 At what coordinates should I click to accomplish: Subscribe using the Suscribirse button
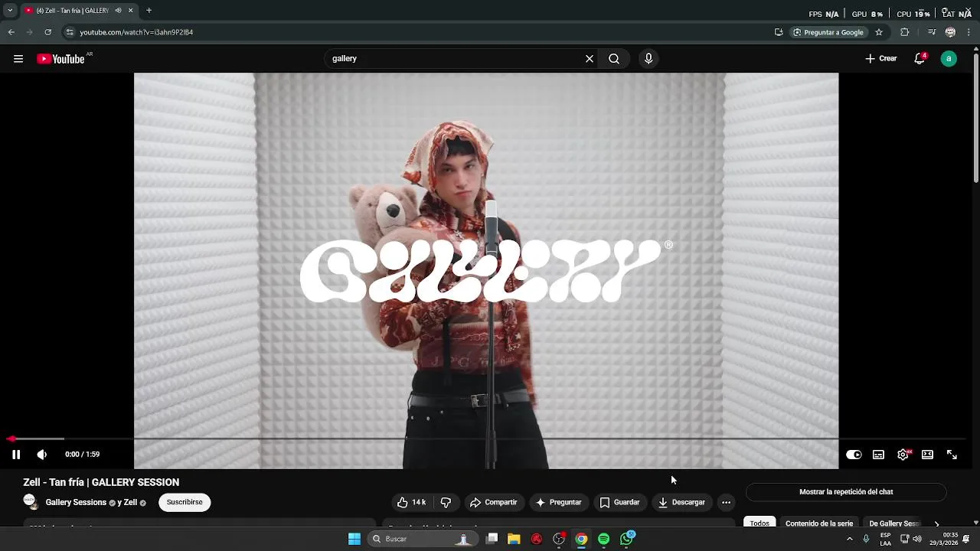point(185,503)
